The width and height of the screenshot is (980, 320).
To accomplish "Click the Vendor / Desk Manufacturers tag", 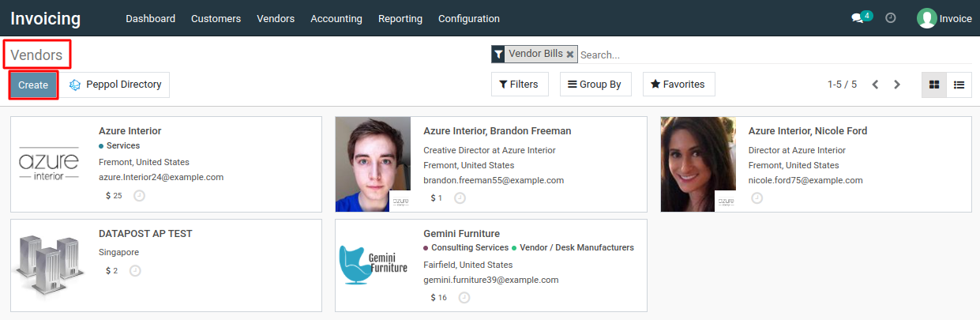I will [x=573, y=248].
